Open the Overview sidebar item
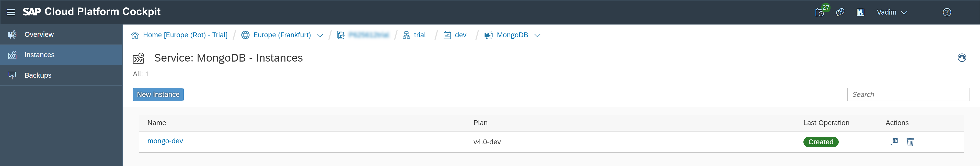Image resolution: width=980 pixels, height=166 pixels. point(39,34)
